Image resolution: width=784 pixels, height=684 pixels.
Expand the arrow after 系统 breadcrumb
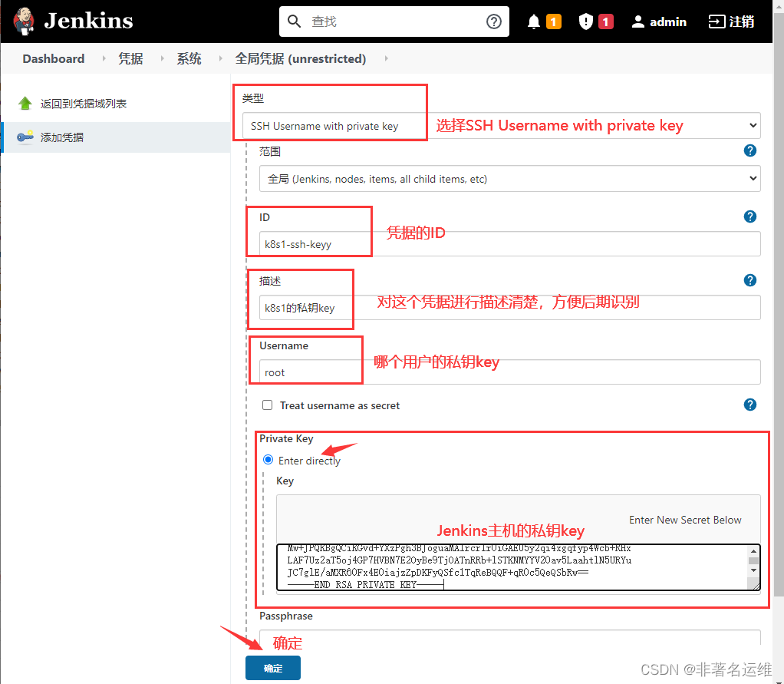click(x=220, y=58)
